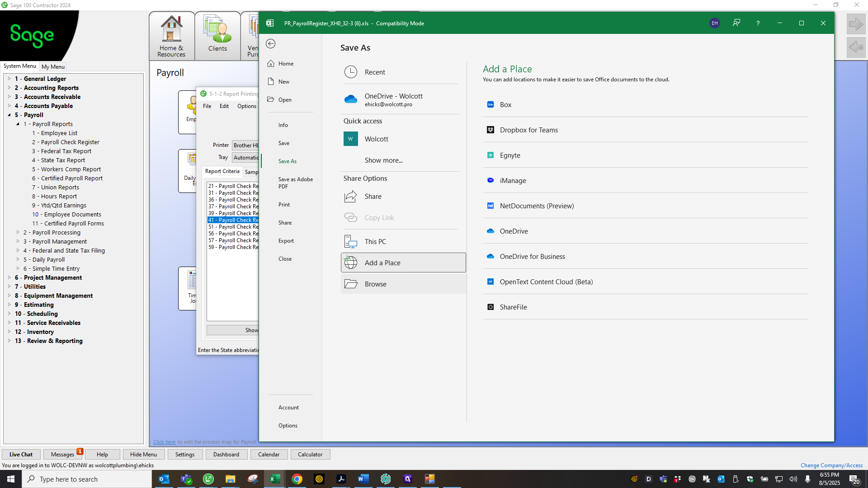The height and width of the screenshot is (488, 868).
Task: Click the 'Click here' process map link
Action: point(164,442)
